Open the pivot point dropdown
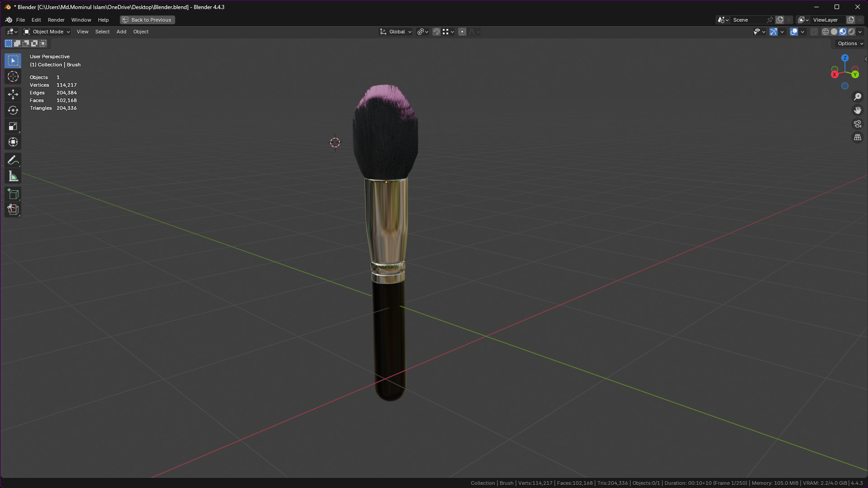 coord(423,32)
